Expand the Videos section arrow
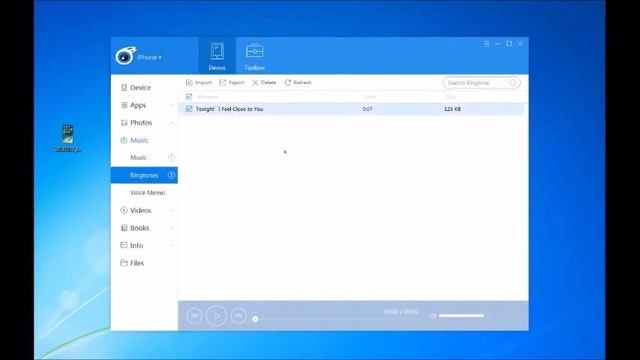Viewport: 640px width, 360px height. point(171,211)
